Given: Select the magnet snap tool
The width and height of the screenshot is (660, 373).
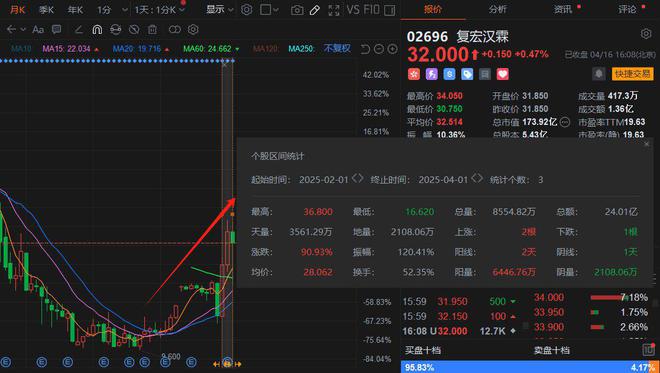Looking at the screenshot, I should [x=97, y=29].
